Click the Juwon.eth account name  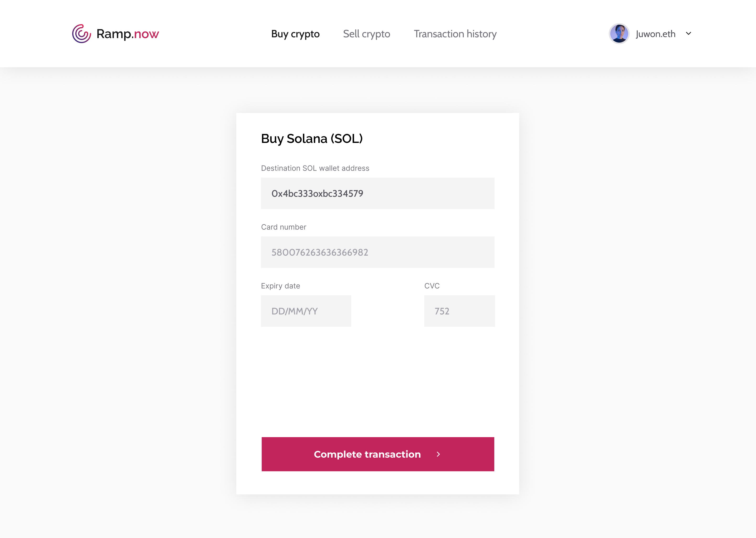[655, 34]
